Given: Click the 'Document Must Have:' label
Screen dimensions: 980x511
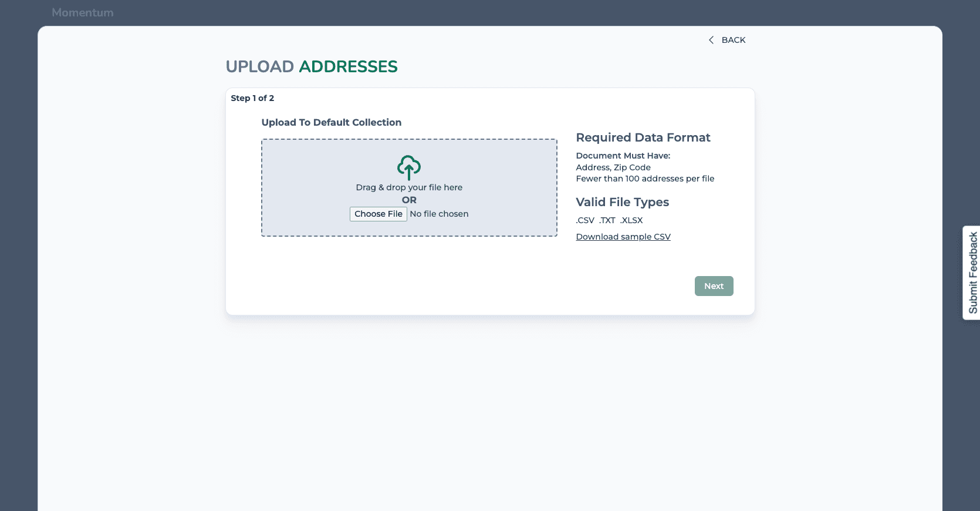Looking at the screenshot, I should pyautogui.click(x=623, y=156).
